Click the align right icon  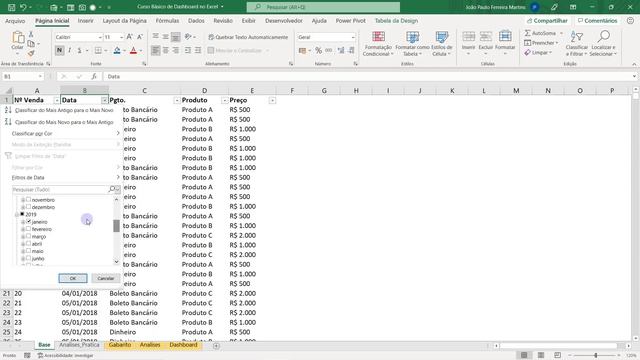click(176, 50)
